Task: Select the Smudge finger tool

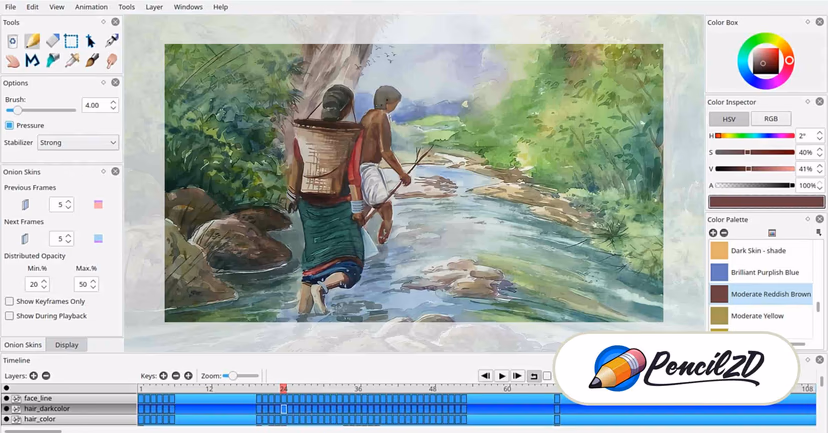Action: coord(111,61)
